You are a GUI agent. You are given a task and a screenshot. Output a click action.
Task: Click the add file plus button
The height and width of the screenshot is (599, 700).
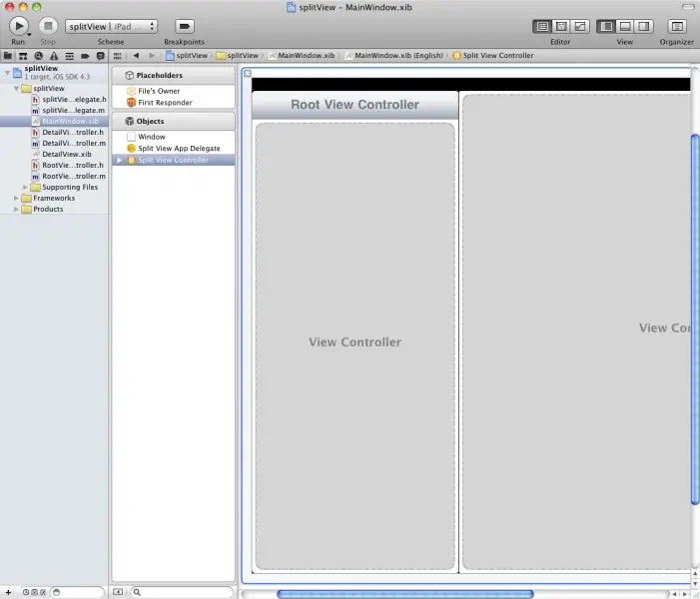pos(8,592)
